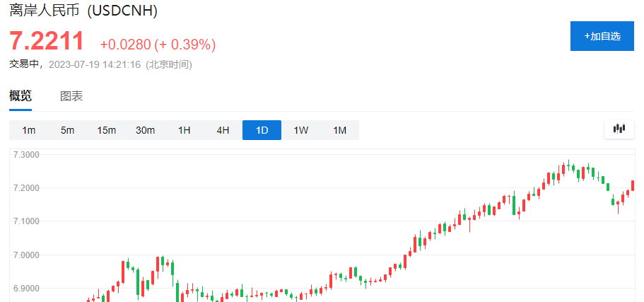Pick the 4H candle interval

point(223,130)
